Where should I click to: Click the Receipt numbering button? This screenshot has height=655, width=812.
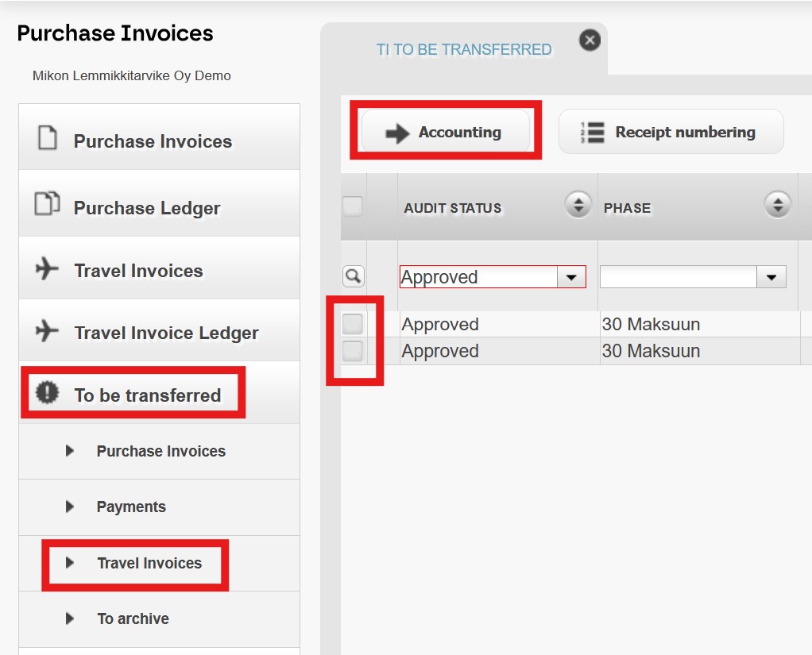[671, 132]
